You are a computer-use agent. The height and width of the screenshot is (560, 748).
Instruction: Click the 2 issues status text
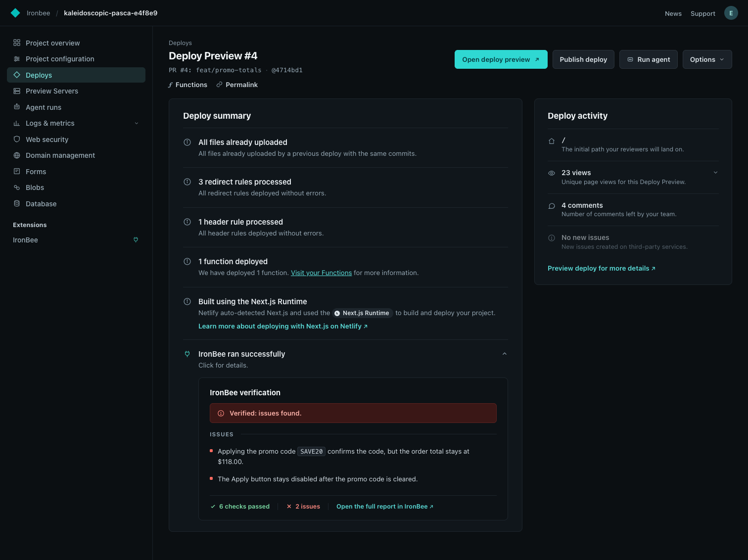click(303, 507)
